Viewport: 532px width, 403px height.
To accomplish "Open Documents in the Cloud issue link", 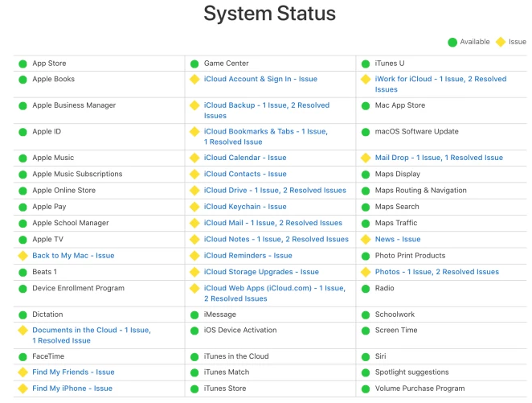I will point(92,335).
